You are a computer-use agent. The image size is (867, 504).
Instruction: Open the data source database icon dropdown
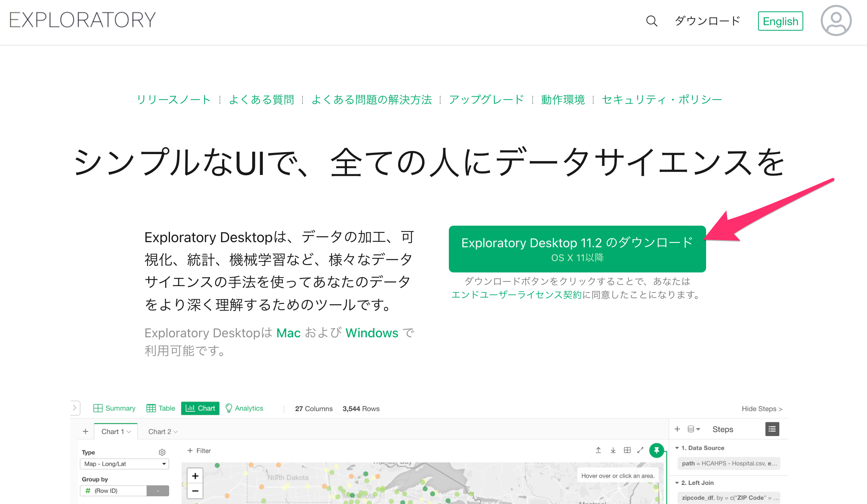pyautogui.click(x=694, y=429)
